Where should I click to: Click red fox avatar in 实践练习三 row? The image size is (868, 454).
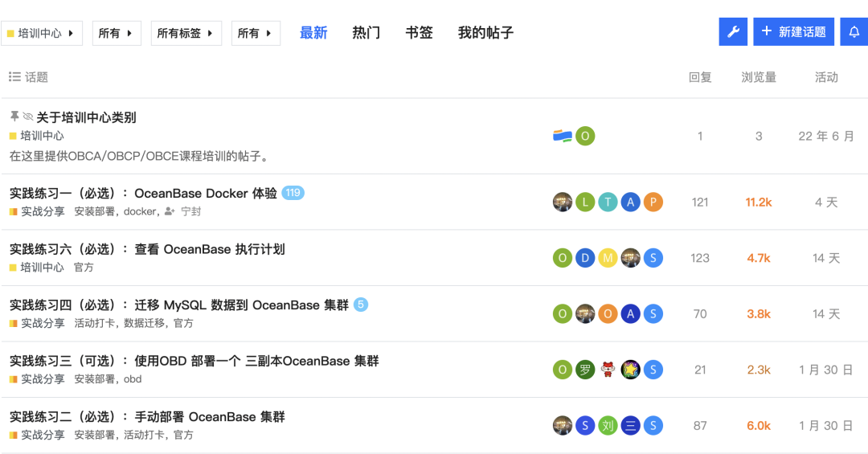click(608, 370)
